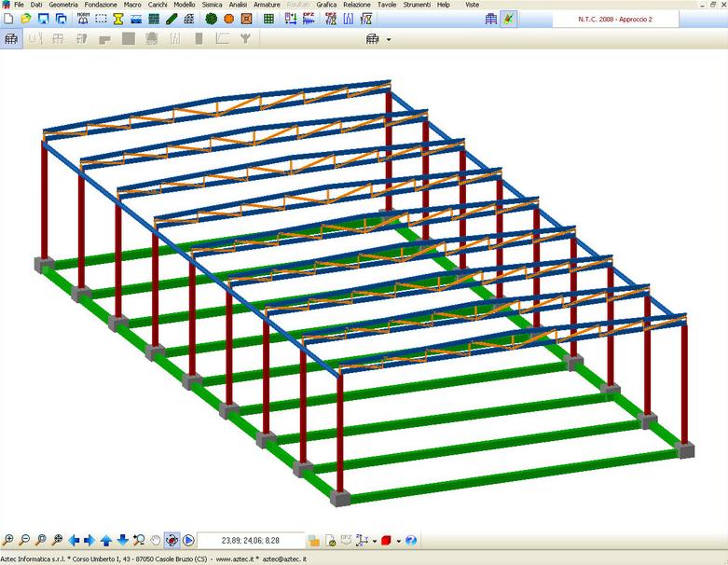Select the I-beam steel profile icon
728x565 pixels.
click(x=118, y=19)
